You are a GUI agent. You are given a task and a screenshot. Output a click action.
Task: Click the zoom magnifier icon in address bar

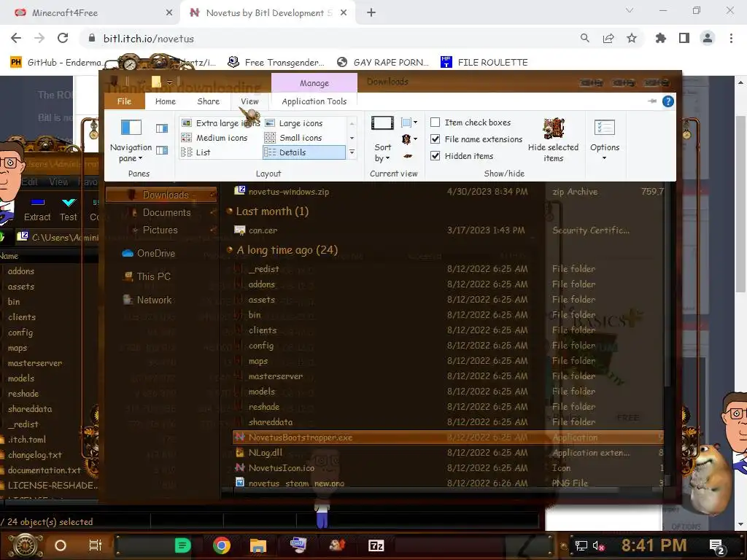(584, 39)
